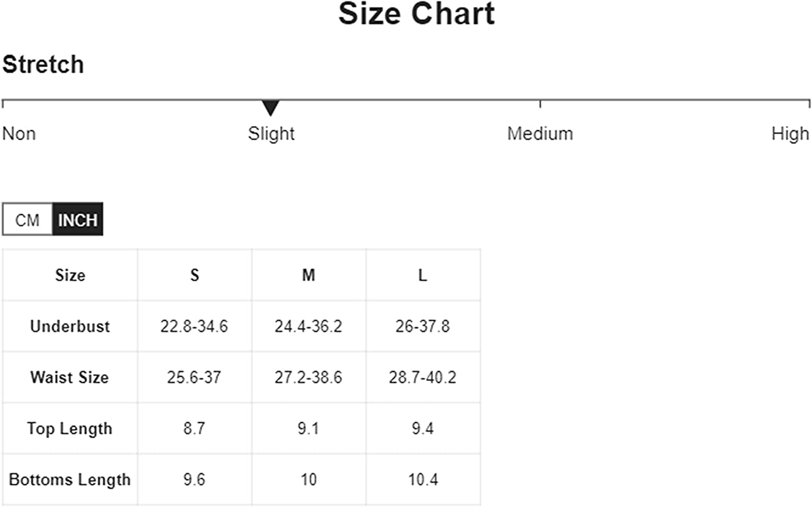Select the S size column header
Screen dimensions: 812x507
click(194, 275)
